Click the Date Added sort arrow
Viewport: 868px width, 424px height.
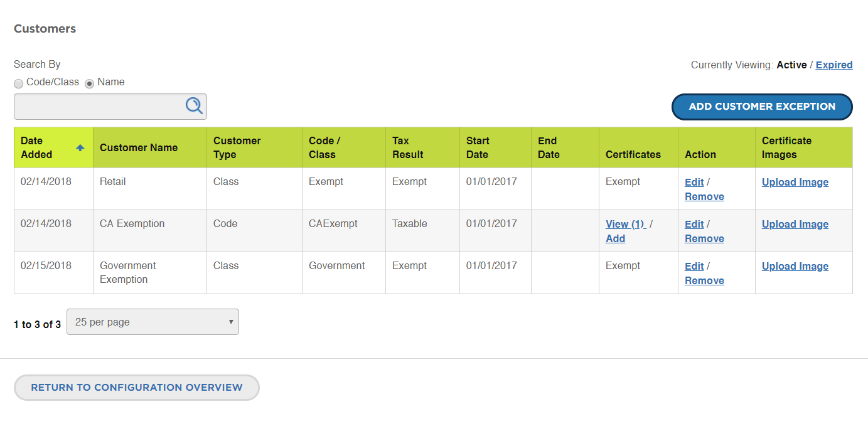tap(80, 148)
